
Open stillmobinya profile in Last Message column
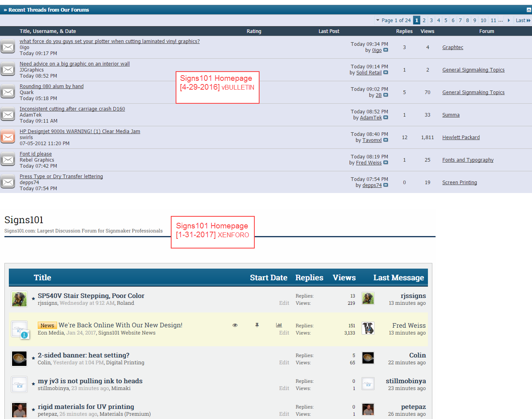[x=406, y=381]
